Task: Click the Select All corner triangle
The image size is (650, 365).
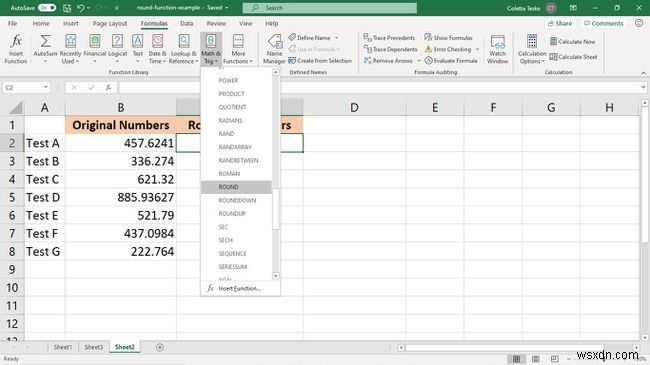Action: coord(15,108)
